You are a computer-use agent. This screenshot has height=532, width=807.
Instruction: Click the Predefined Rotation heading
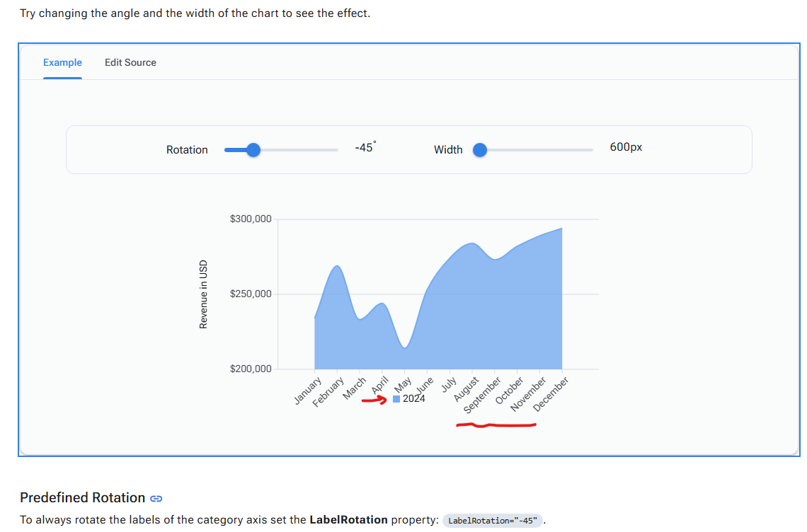(x=82, y=497)
